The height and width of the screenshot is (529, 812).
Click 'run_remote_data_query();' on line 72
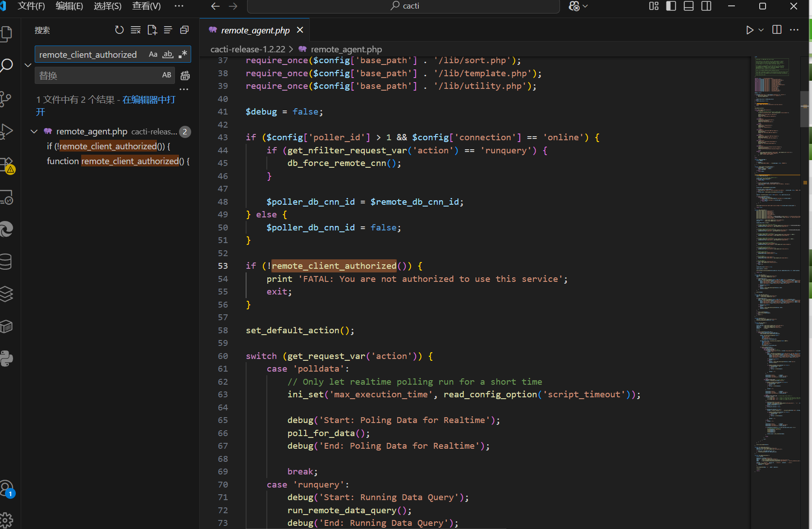tap(349, 510)
